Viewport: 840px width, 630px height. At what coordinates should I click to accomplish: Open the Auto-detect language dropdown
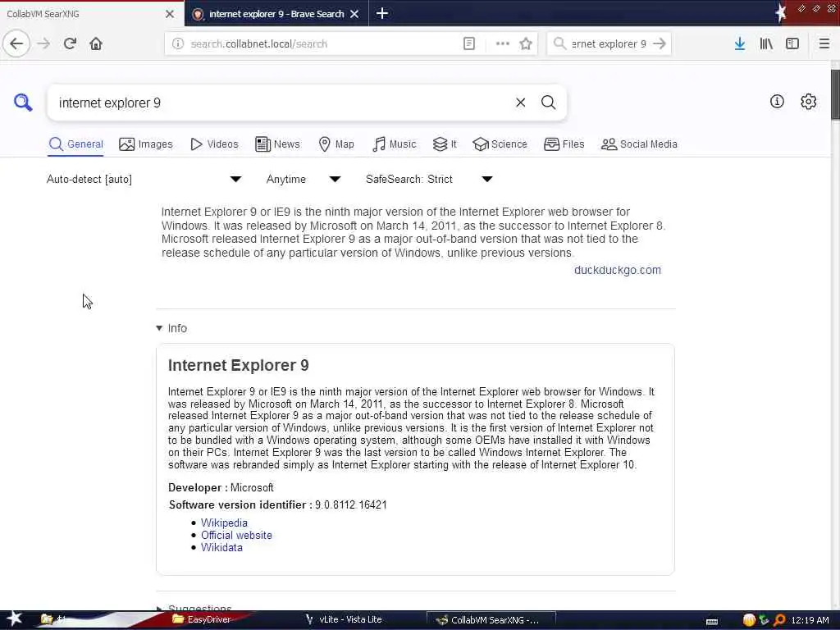pyautogui.click(x=144, y=179)
